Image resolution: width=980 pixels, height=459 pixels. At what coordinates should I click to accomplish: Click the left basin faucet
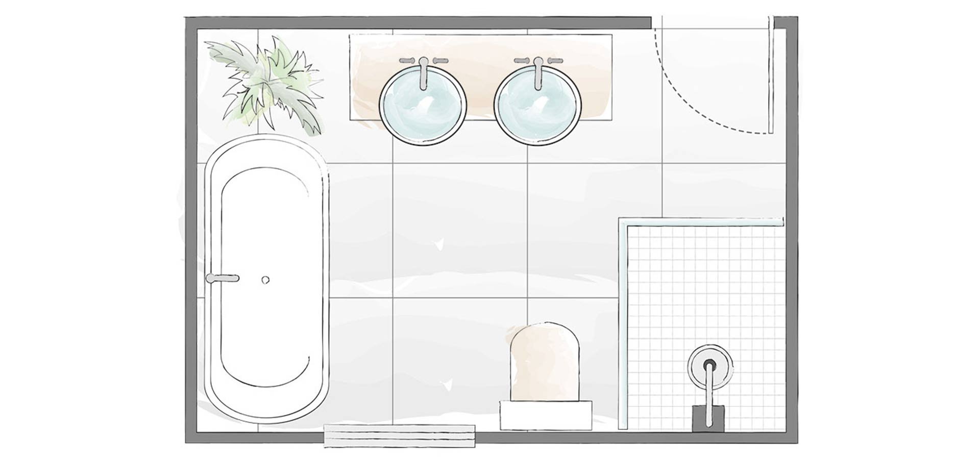(x=424, y=70)
